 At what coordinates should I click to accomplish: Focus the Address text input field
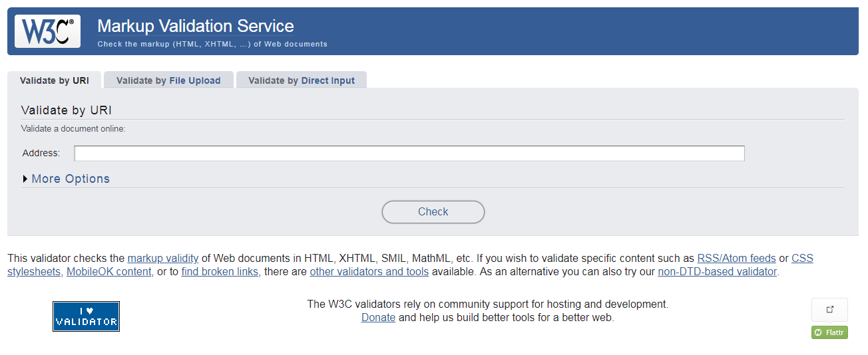click(x=409, y=154)
